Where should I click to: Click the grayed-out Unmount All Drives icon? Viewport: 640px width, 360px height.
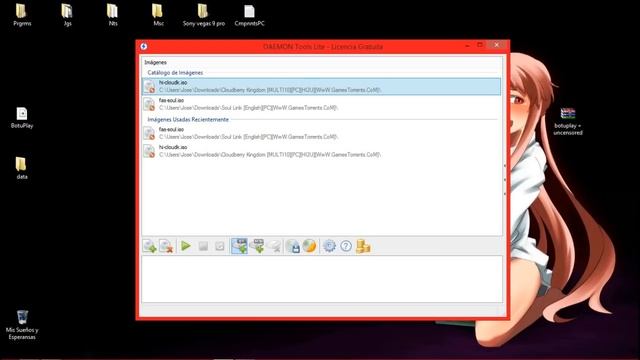(x=220, y=246)
